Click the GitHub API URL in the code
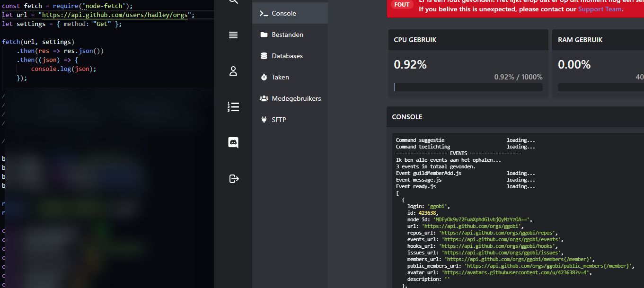This screenshot has width=644, height=288. click(115, 15)
